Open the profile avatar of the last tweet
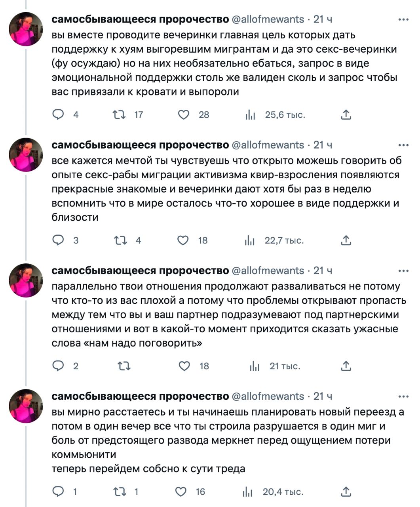This screenshot has height=507, width=420. click(26, 406)
